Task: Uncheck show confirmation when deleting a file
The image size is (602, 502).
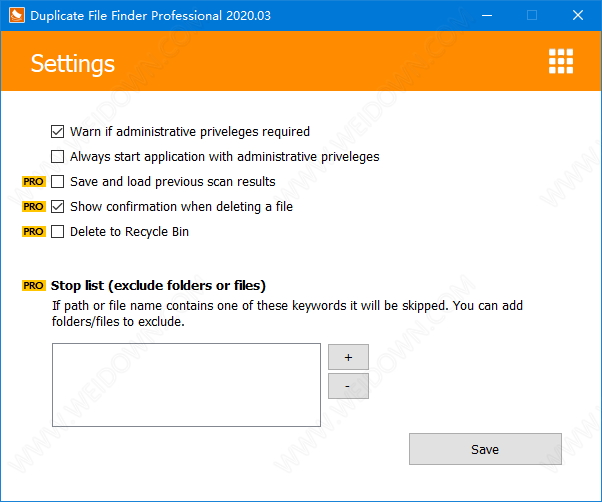Action: pyautogui.click(x=58, y=207)
